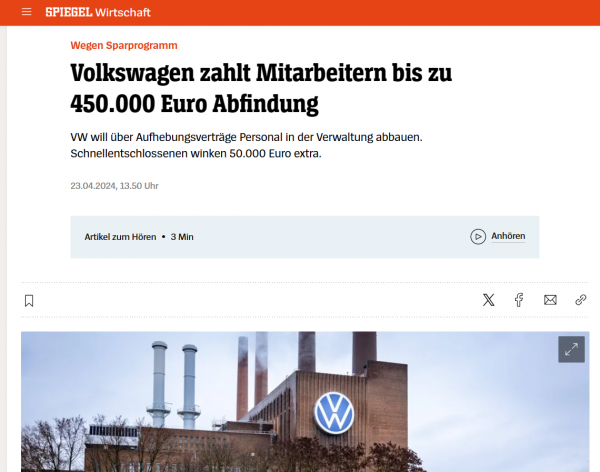Viewport: 600px width, 472px height.
Task: Click the article intro paragraph
Action: pos(246,145)
